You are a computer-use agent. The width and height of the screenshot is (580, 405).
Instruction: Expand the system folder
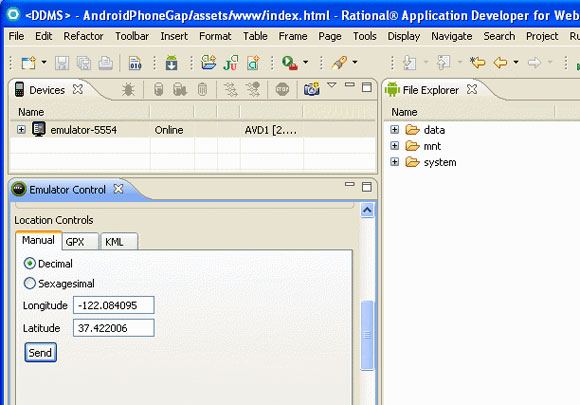click(395, 162)
